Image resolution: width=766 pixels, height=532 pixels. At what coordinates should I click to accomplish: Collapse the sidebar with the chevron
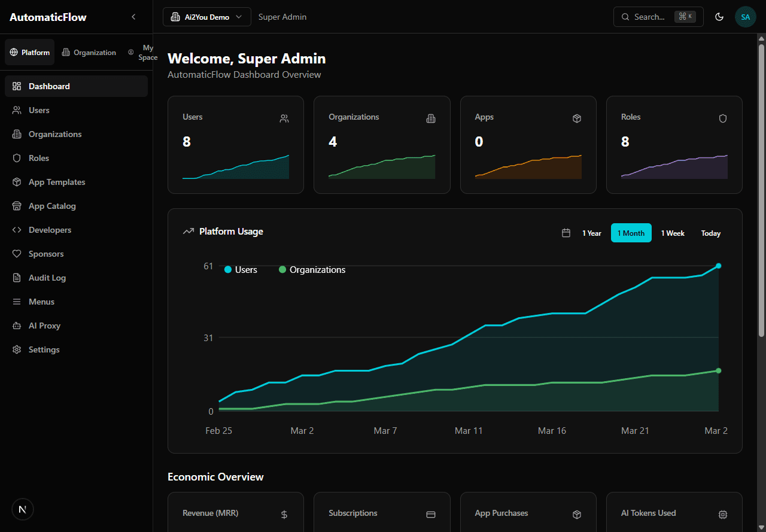point(133,17)
